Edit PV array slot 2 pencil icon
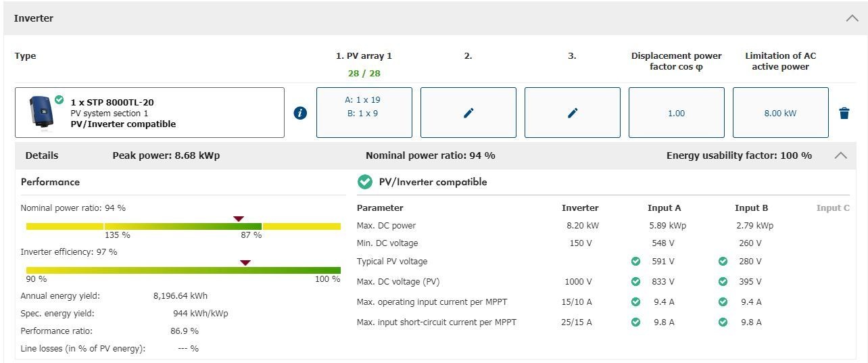The width and height of the screenshot is (868, 363). [468, 113]
